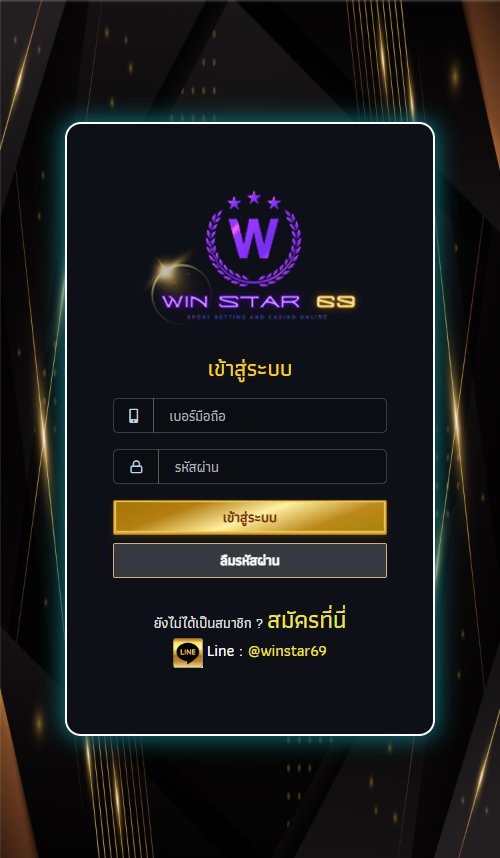The width and height of the screenshot is (500, 858).
Task: Click the ลืมรหัสผ่าน forgot password button
Action: click(x=250, y=560)
